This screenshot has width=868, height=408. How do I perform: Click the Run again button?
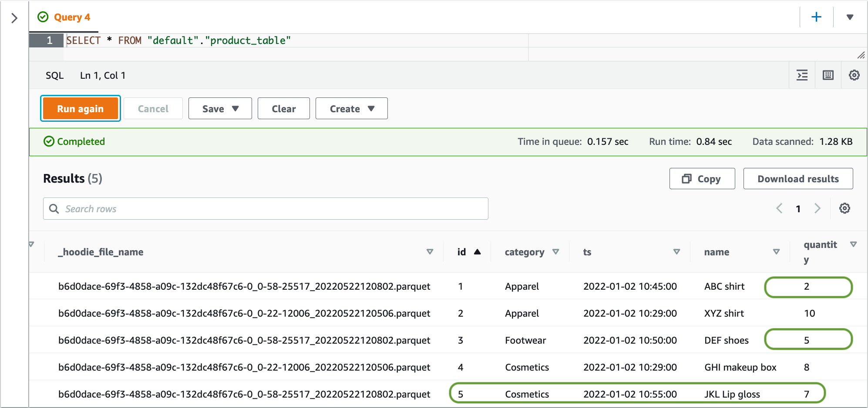(x=80, y=109)
